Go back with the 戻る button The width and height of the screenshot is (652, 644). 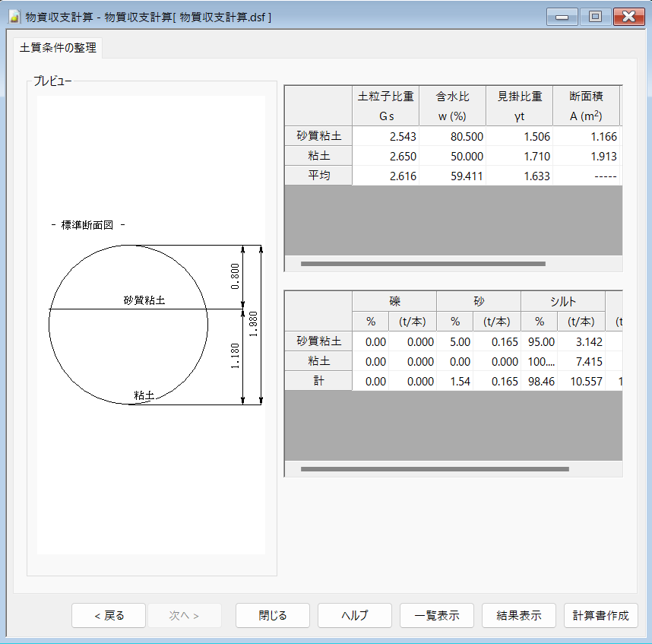109,616
